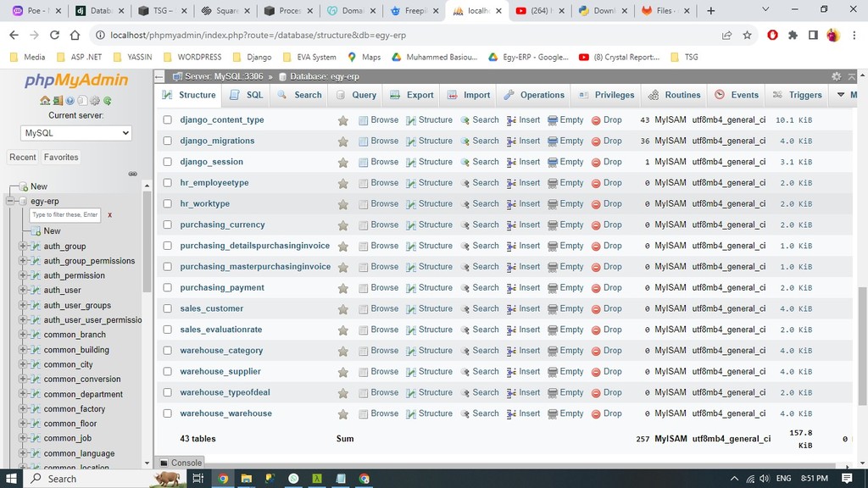Screen dimensions: 868x488
Task: Select the hr_employeetype row checkbox
Action: 167,183
